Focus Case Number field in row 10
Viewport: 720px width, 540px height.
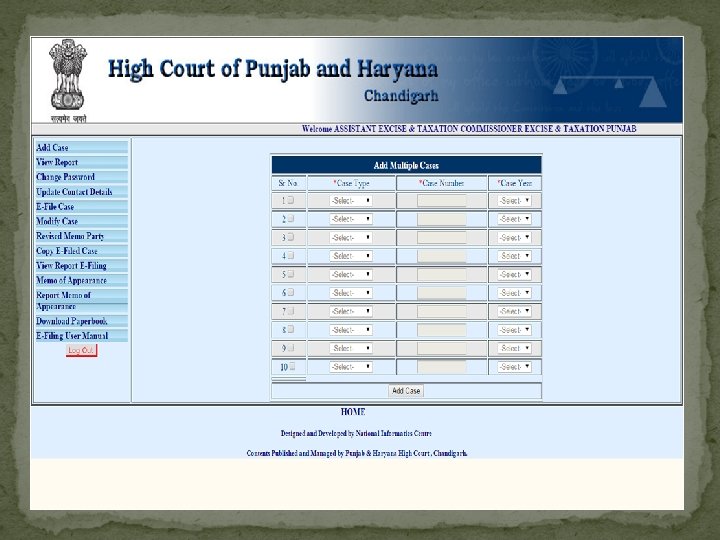coord(441,367)
